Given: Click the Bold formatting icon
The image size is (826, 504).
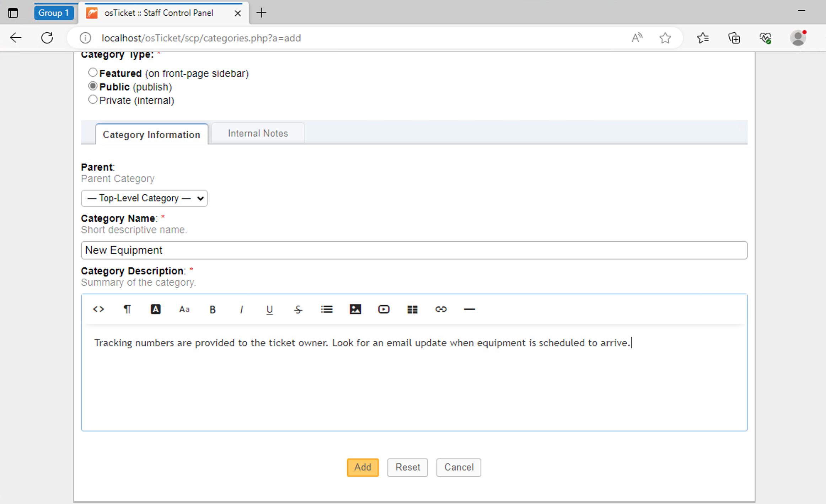Looking at the screenshot, I should click(x=213, y=310).
